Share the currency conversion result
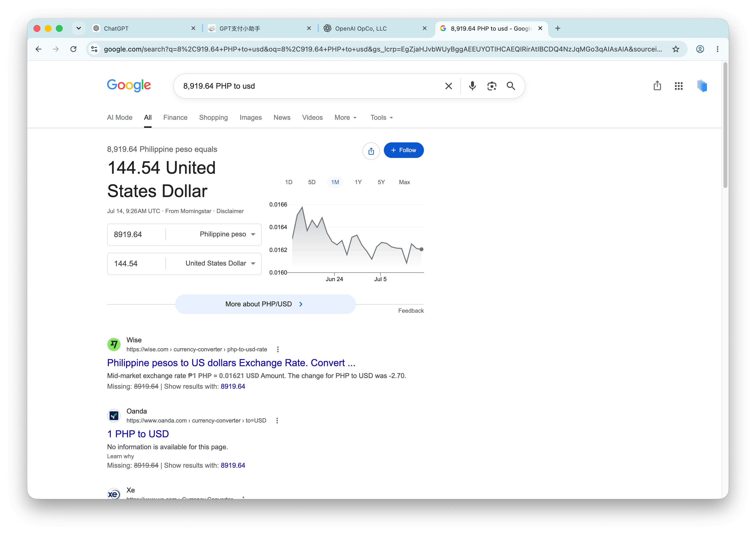756x535 pixels. 371,151
